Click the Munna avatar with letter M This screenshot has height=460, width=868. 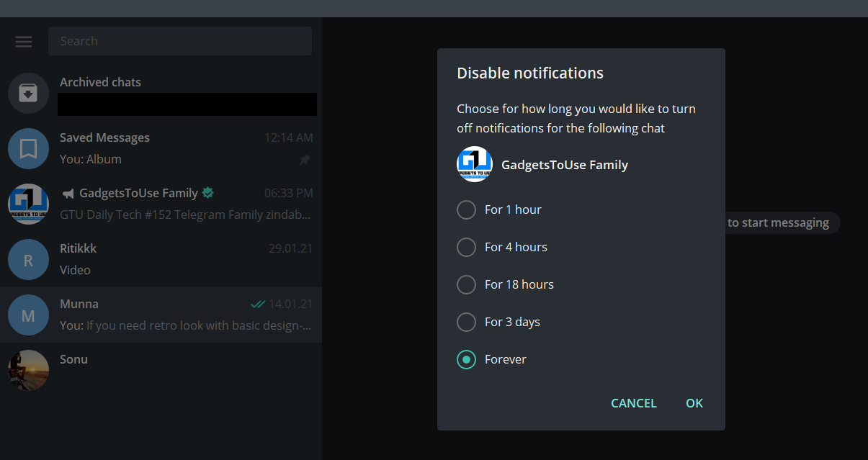pos(28,315)
